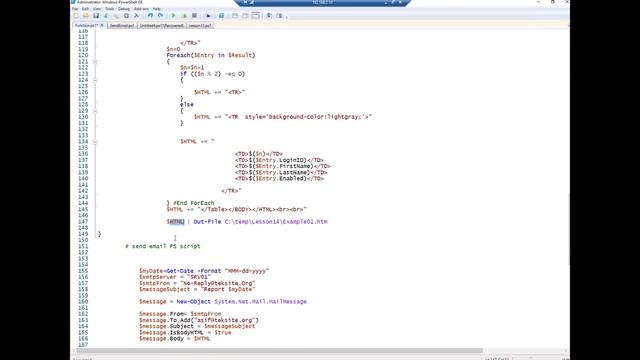Click the C:\temp\Lesson14\Example01.htm path

[x=276, y=222]
